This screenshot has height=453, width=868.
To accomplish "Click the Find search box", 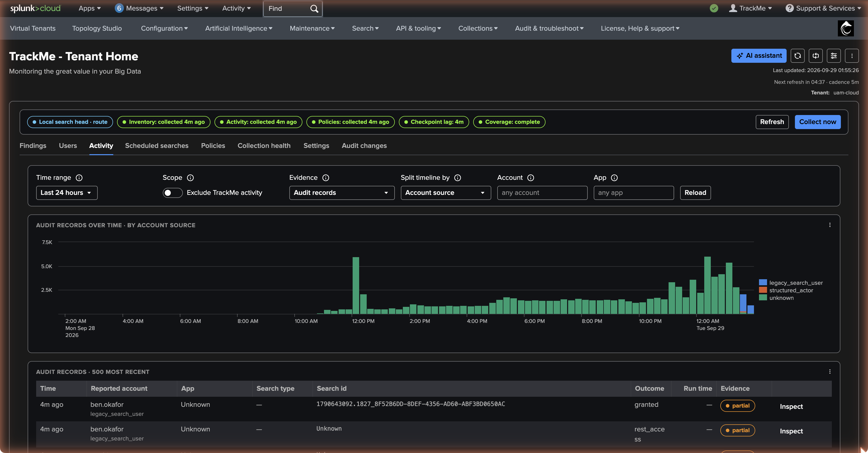I will 293,9.
